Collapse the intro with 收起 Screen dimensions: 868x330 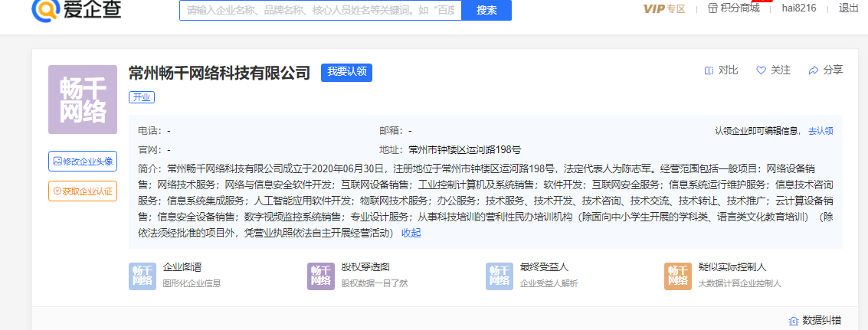[x=411, y=233]
